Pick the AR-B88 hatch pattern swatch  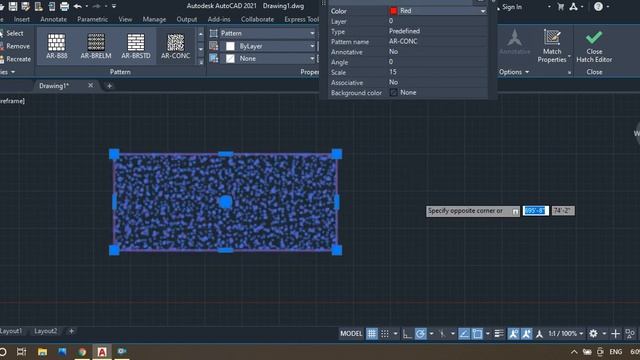coord(56,46)
